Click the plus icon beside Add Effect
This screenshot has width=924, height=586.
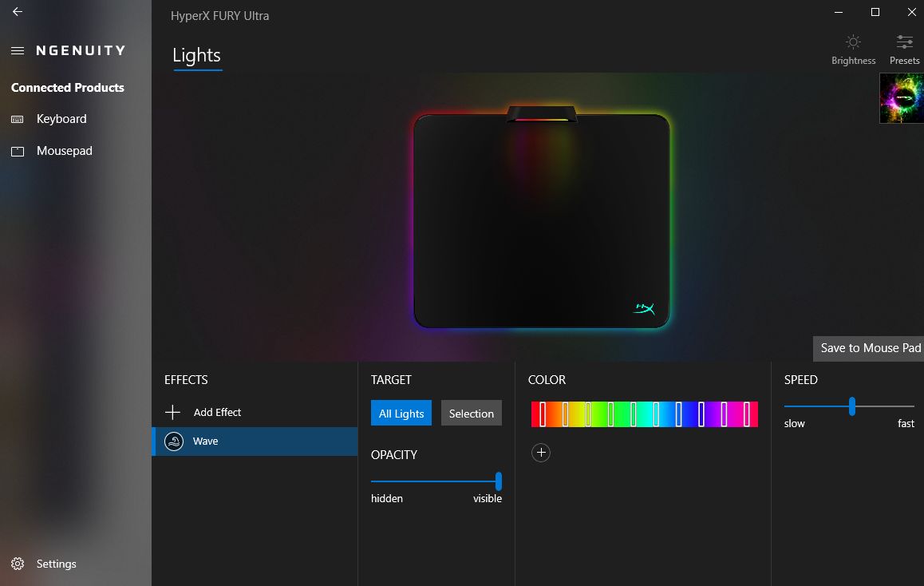(x=172, y=412)
